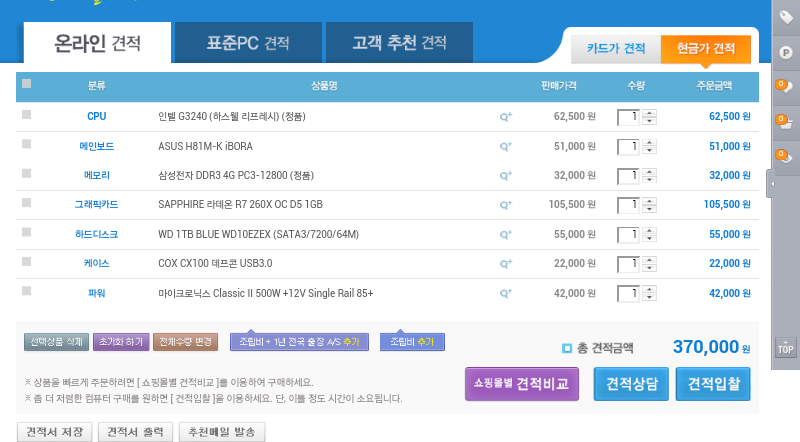Check the 메모리 row checkbox
This screenshot has width=800, height=442.
click(27, 174)
